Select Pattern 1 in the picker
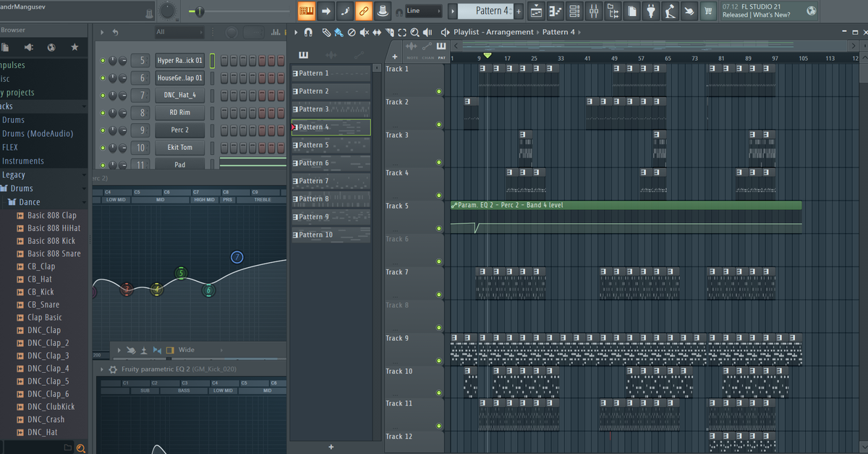868x454 pixels. 331,73
